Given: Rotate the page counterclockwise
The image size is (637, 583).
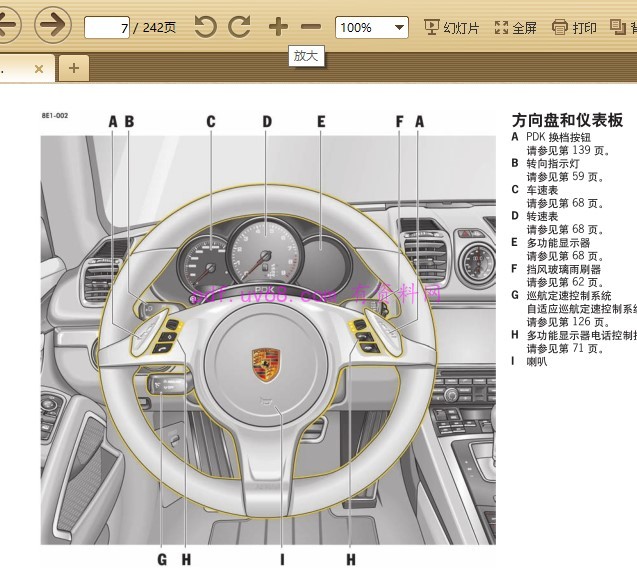Looking at the screenshot, I should click(205, 27).
